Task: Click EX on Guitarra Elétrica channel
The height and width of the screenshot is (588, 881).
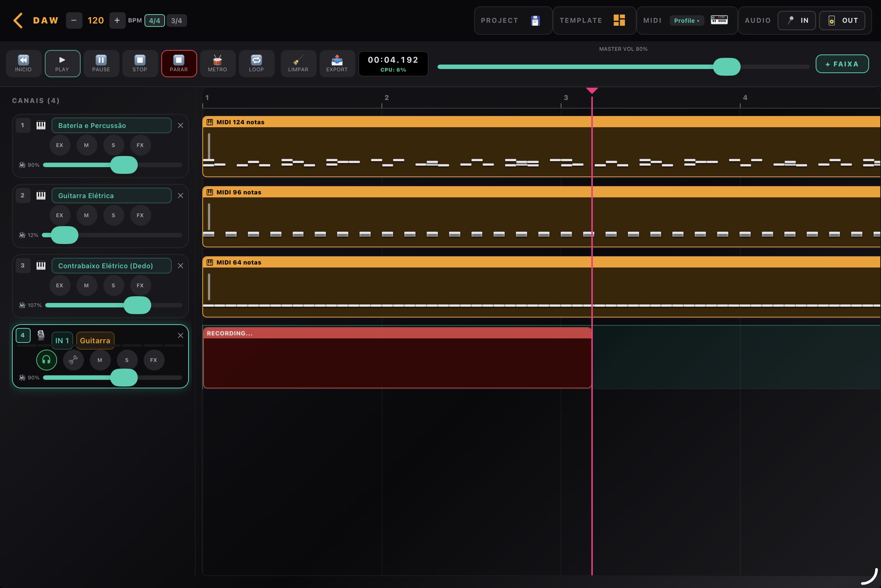Action: pyautogui.click(x=60, y=215)
